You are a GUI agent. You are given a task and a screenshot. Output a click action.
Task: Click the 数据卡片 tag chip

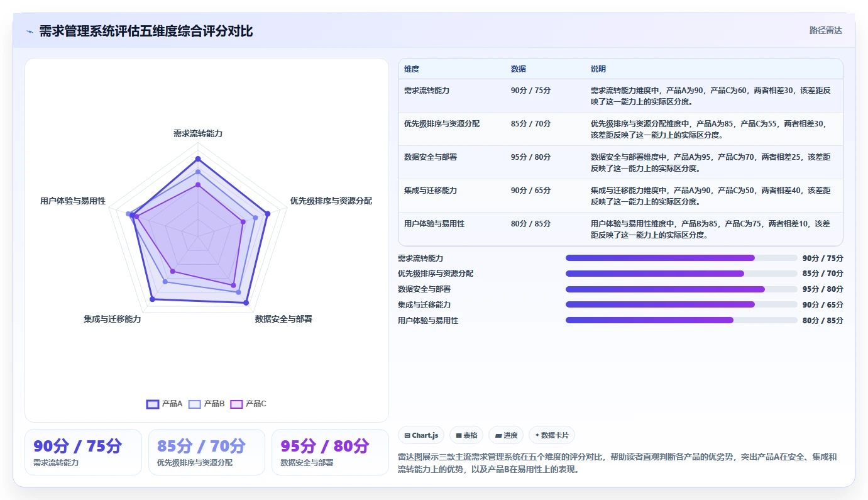[x=552, y=435]
